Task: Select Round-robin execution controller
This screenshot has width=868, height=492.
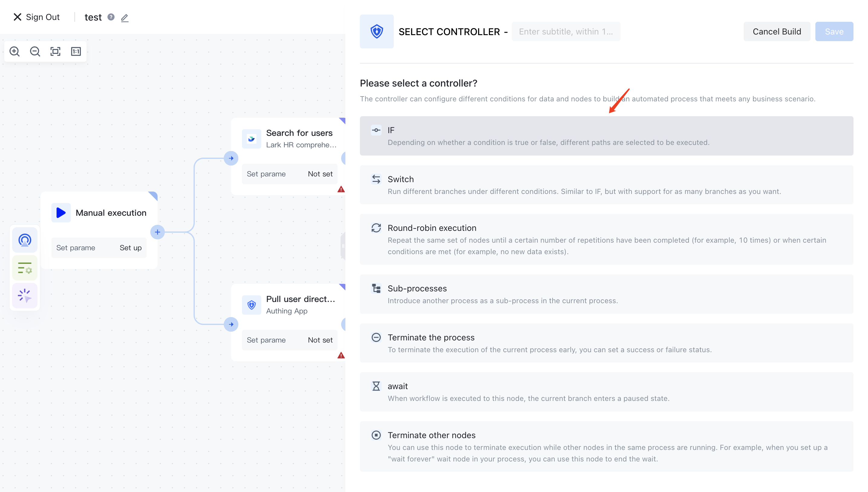Action: click(x=606, y=239)
